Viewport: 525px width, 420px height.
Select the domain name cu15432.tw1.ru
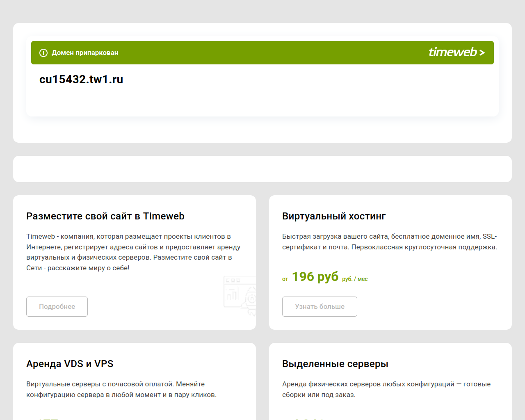click(81, 79)
